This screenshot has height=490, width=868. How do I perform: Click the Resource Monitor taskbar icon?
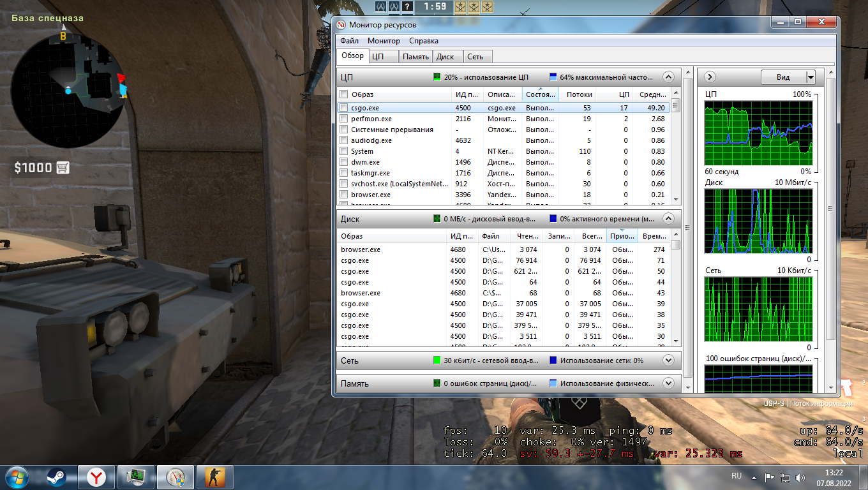[x=176, y=477]
